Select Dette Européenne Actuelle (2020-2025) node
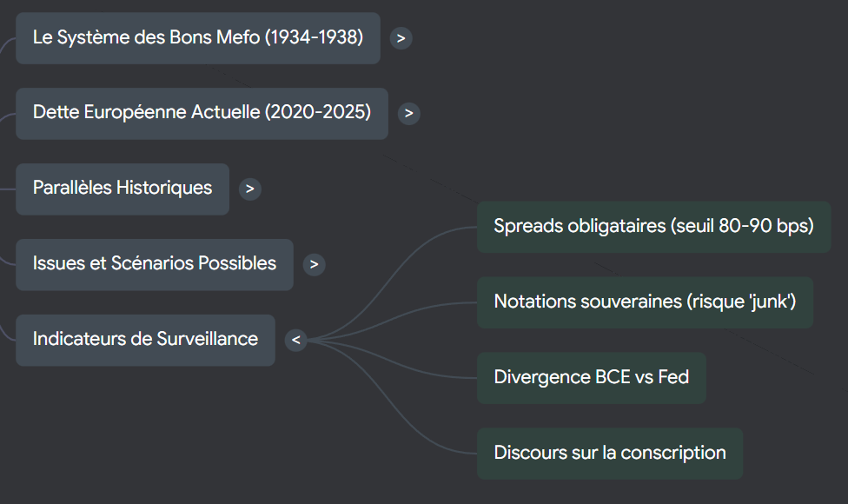Viewport: 848px width, 504px height. click(202, 113)
